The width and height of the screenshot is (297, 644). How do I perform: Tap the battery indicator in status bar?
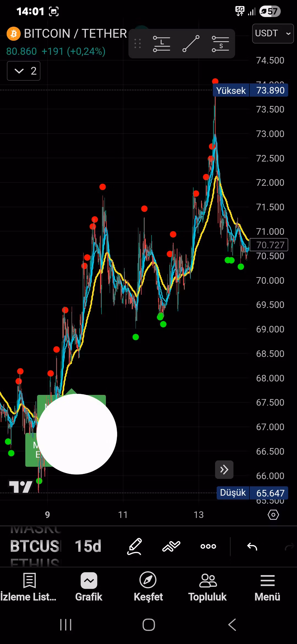pyautogui.click(x=270, y=11)
